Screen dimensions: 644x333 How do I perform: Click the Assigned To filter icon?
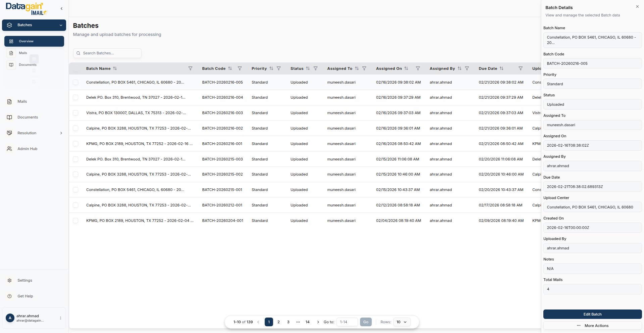coord(364,68)
